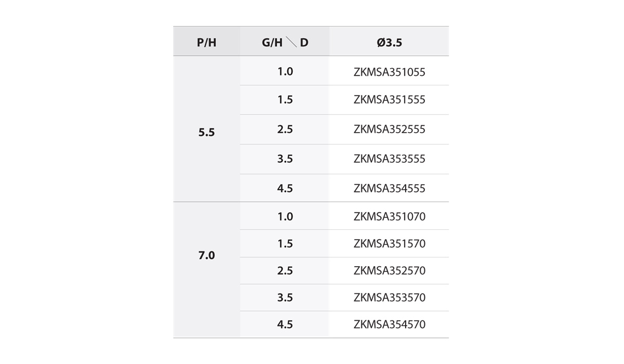Viewport: 624px width, 364px height.
Task: Click the G/H D column header
Action: [x=284, y=42]
